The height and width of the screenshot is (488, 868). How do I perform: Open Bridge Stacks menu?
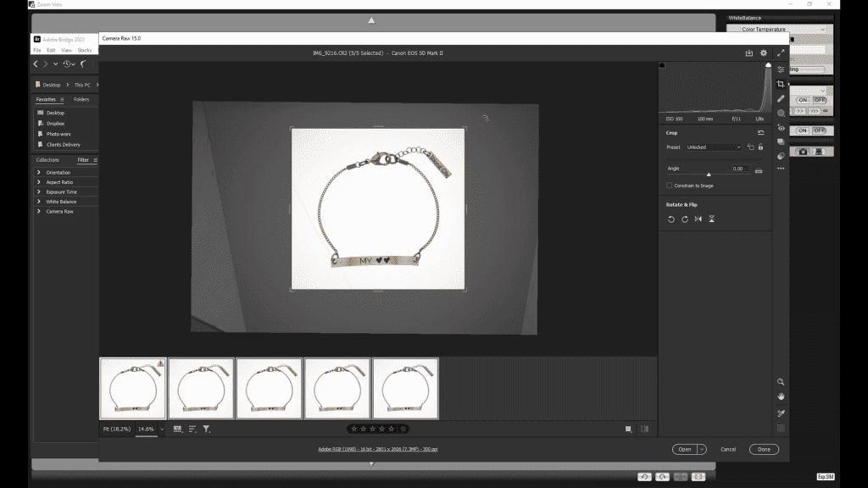(85, 50)
